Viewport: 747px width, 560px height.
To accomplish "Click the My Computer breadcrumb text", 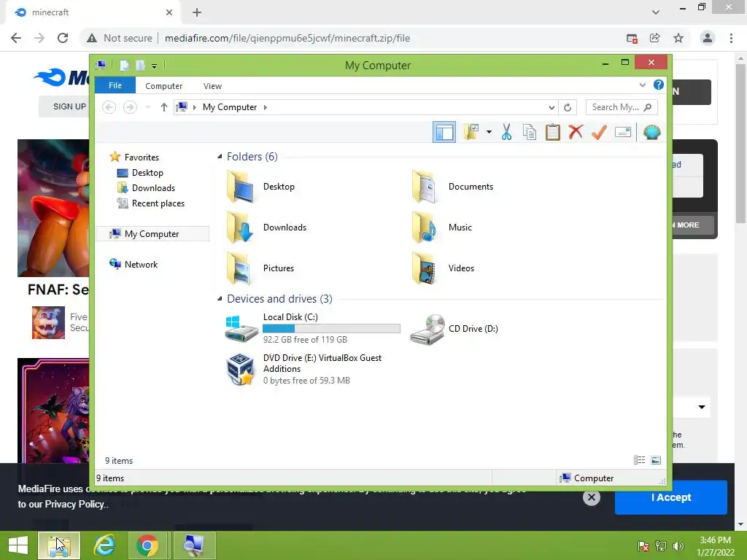I will tap(230, 107).
